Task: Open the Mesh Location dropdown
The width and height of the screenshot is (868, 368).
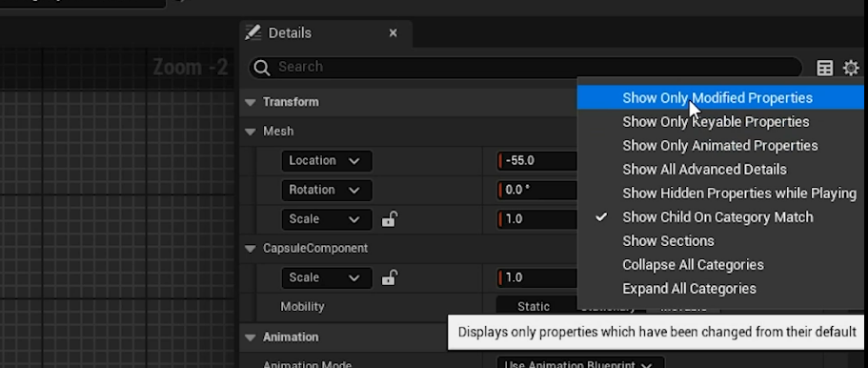Action: point(327,161)
